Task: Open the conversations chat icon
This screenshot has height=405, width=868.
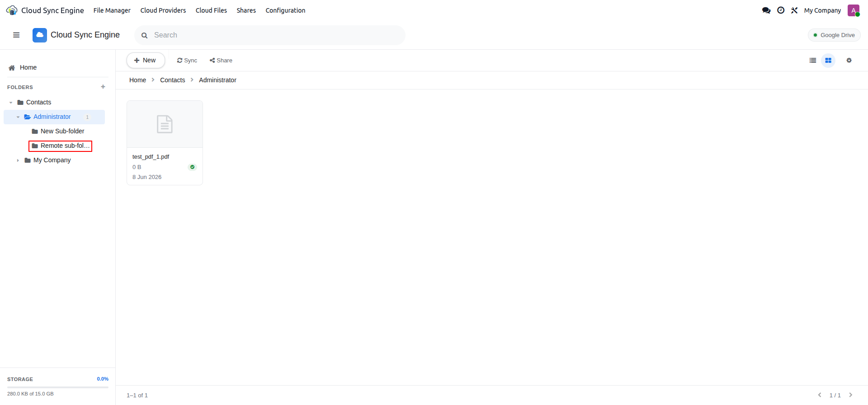Action: point(766,10)
